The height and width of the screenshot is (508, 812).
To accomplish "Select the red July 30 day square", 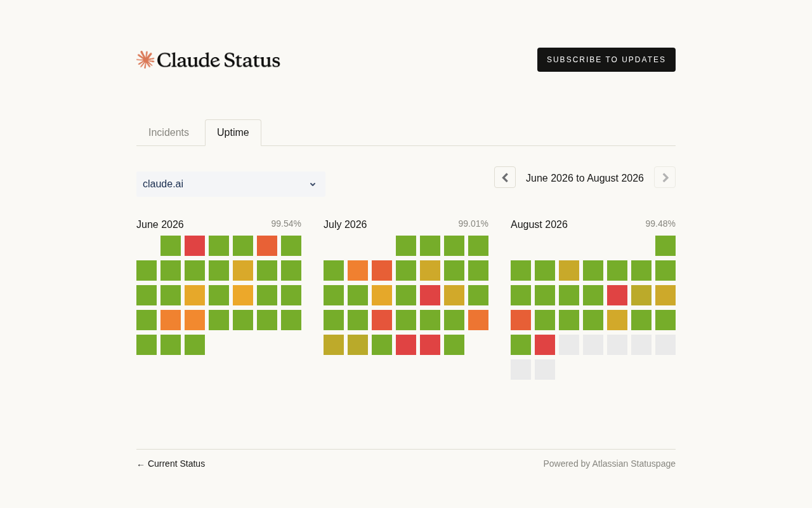I will point(430,345).
